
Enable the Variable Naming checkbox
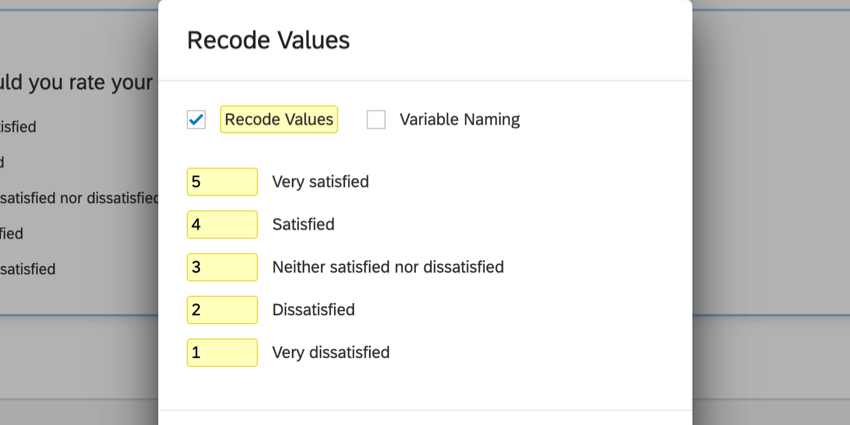[376, 120]
